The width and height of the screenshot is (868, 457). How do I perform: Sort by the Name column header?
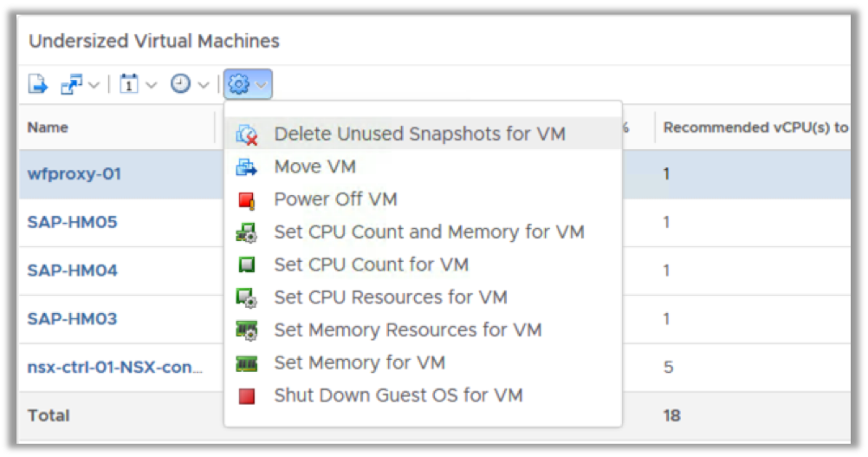48,127
